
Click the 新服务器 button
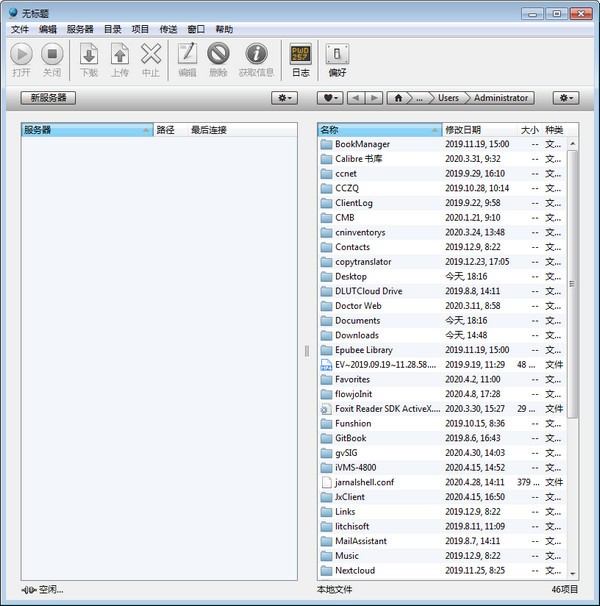coord(48,98)
